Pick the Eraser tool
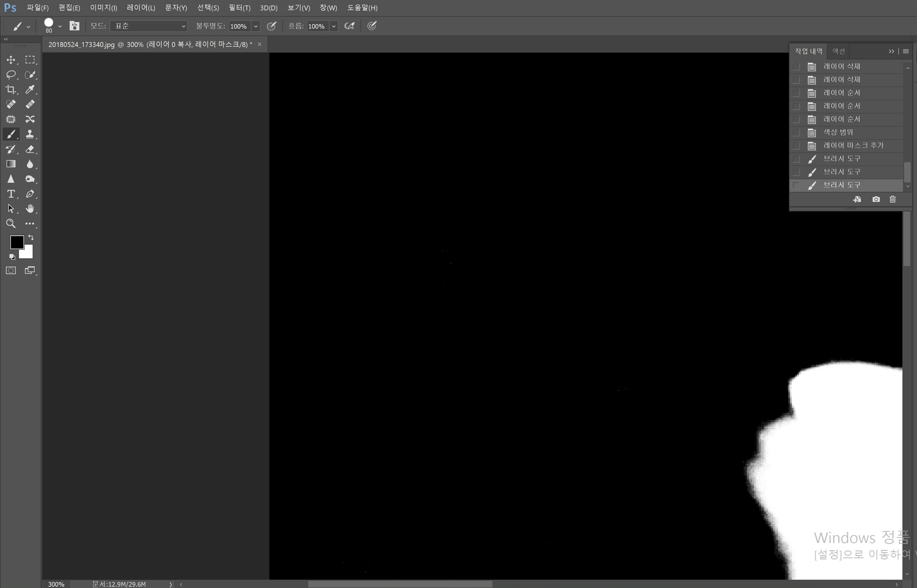This screenshot has height=588, width=917. coord(30,149)
